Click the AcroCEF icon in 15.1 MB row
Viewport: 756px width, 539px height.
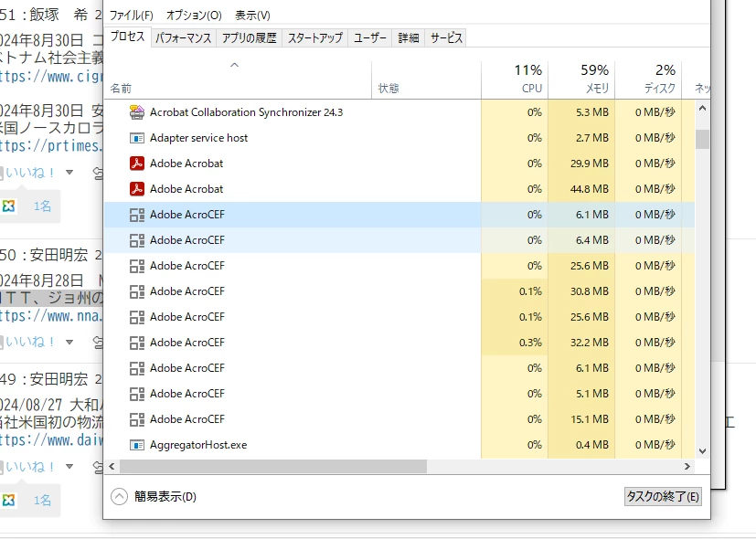coord(137,419)
